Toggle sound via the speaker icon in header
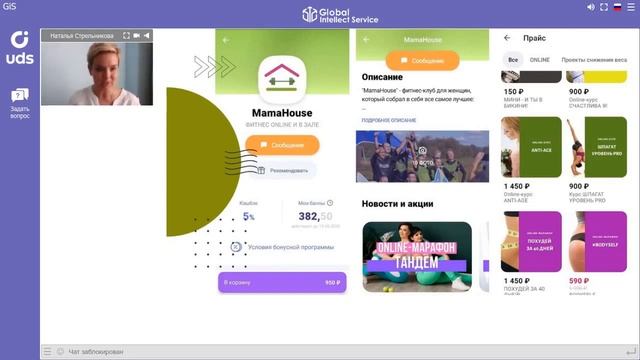The width and height of the screenshot is (640, 360). [x=591, y=7]
